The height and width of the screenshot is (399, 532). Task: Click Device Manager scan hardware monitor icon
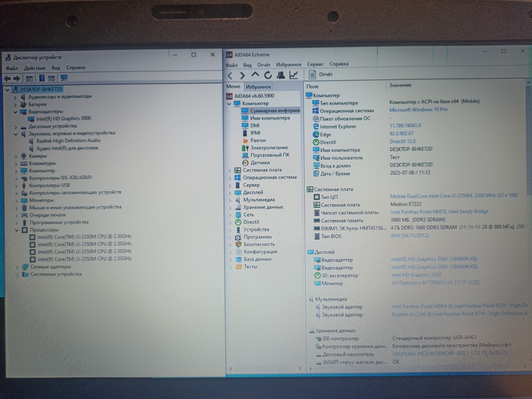pos(64,78)
